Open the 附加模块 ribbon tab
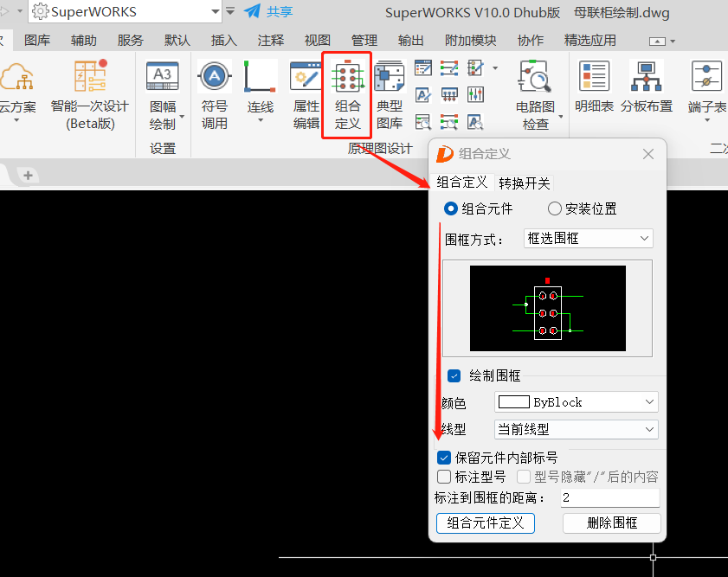Screen dimensions: 728x577 (470, 41)
